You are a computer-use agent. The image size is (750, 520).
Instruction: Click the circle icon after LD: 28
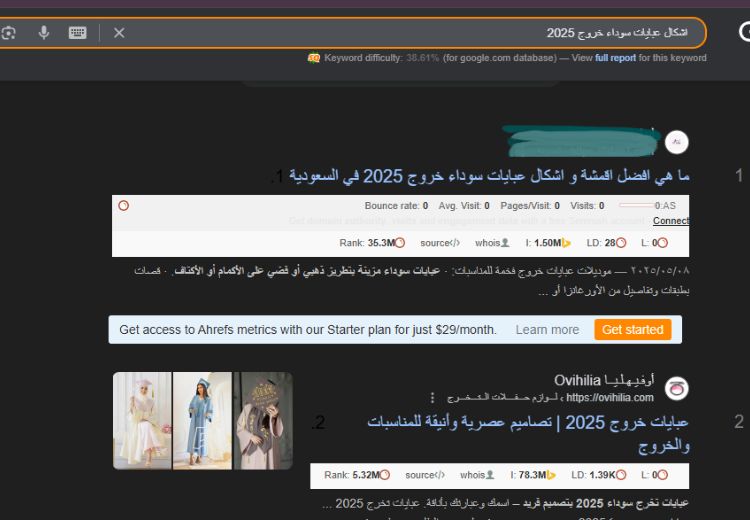[621, 243]
